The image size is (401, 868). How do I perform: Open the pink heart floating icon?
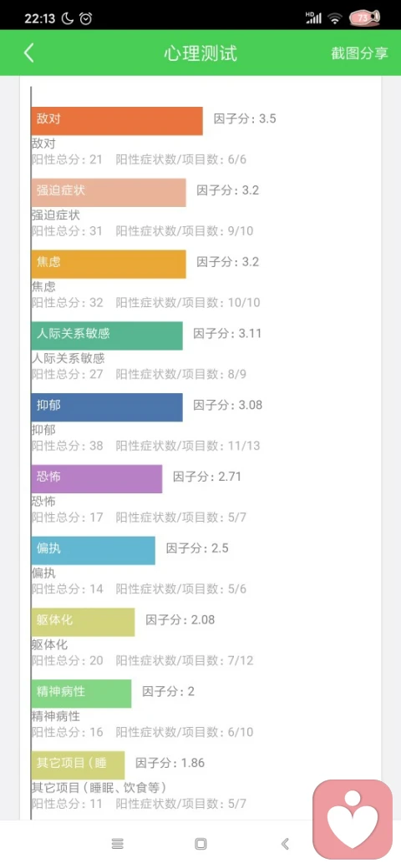(353, 820)
